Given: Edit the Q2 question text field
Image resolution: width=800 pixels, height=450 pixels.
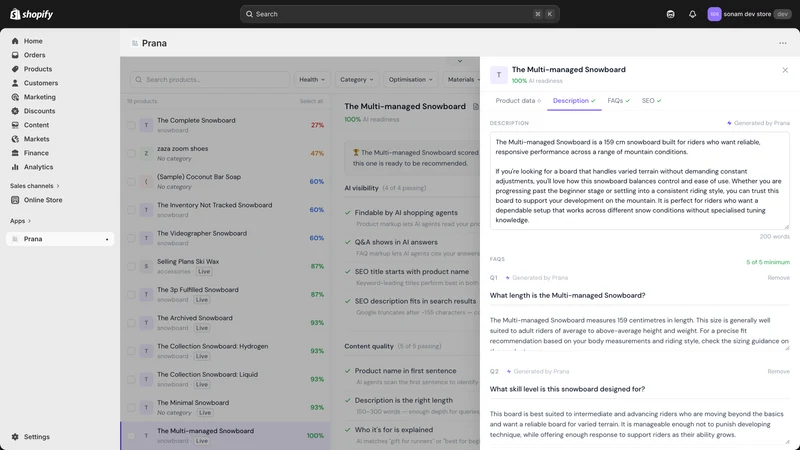Looking at the screenshot, I should pyautogui.click(x=639, y=389).
